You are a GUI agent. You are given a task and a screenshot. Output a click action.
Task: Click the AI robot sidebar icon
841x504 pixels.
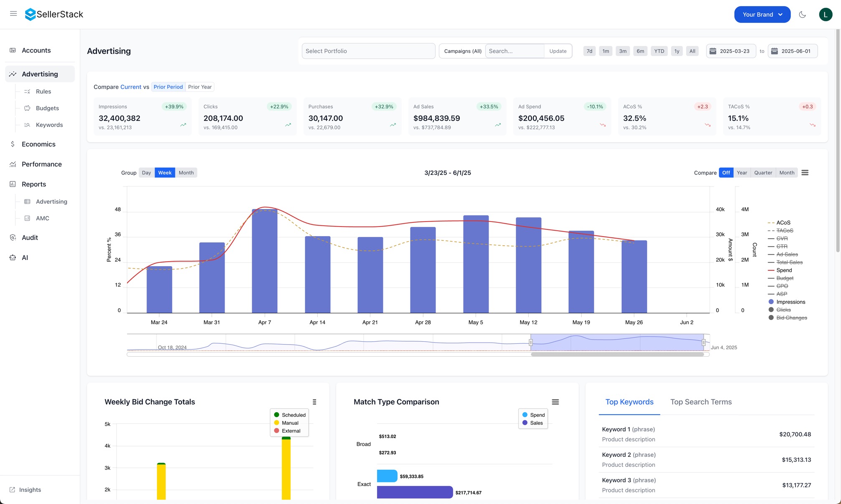(13, 257)
